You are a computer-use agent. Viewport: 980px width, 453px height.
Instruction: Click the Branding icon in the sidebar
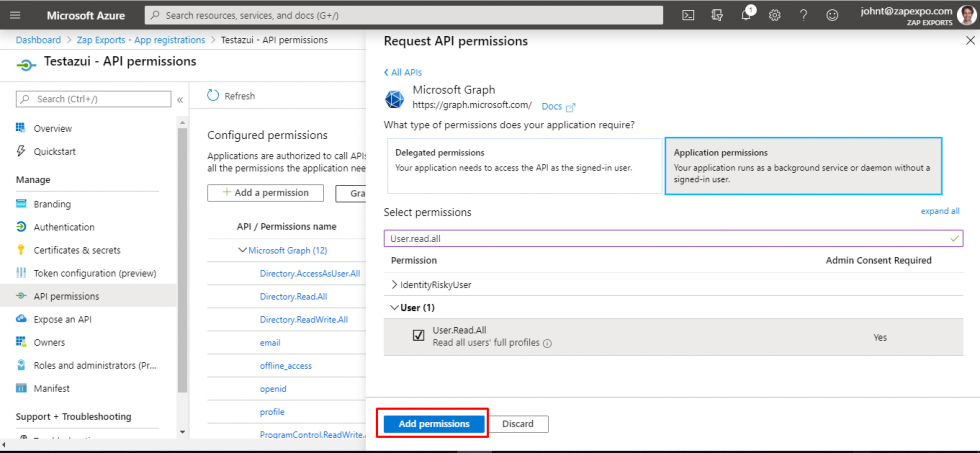[21, 204]
